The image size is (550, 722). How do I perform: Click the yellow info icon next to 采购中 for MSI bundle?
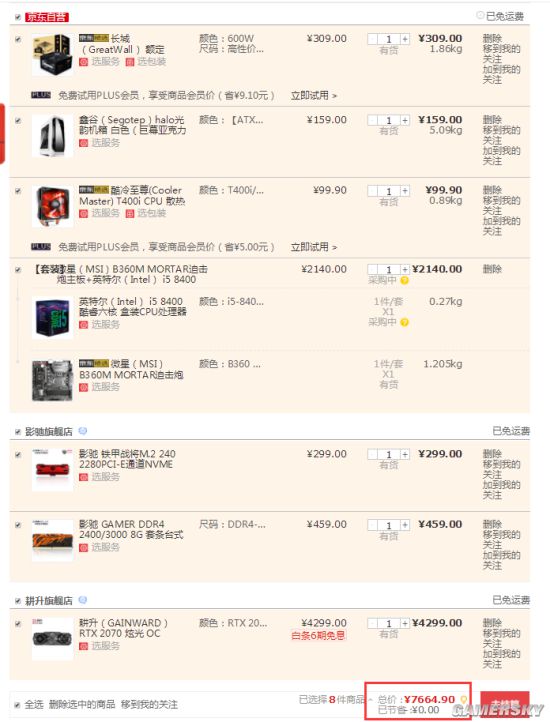[x=404, y=280]
